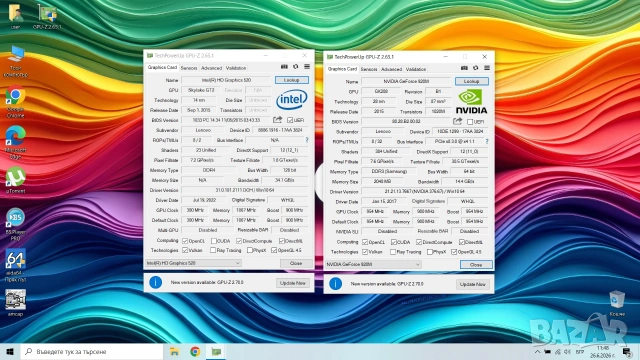Toggle the DirectCompute checkbox in NVIDIA window
640x360 pixels.
pos(419,242)
